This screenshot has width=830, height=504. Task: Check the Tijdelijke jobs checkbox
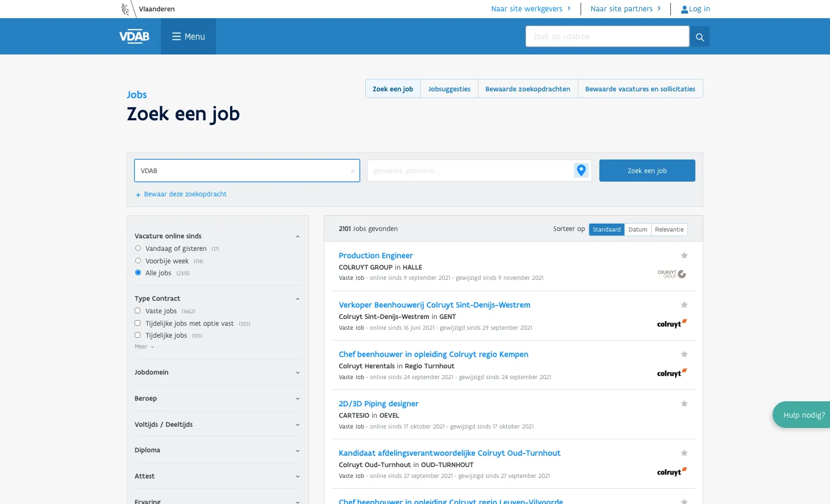point(137,335)
